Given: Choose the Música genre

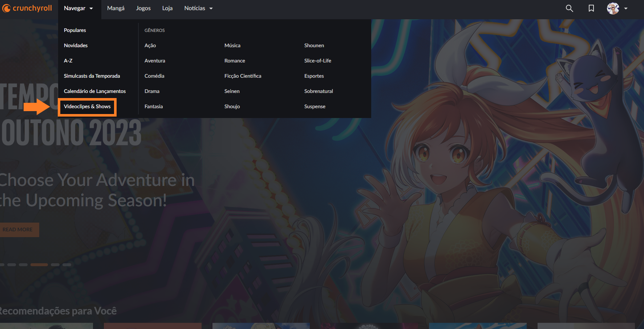Looking at the screenshot, I should (x=232, y=45).
